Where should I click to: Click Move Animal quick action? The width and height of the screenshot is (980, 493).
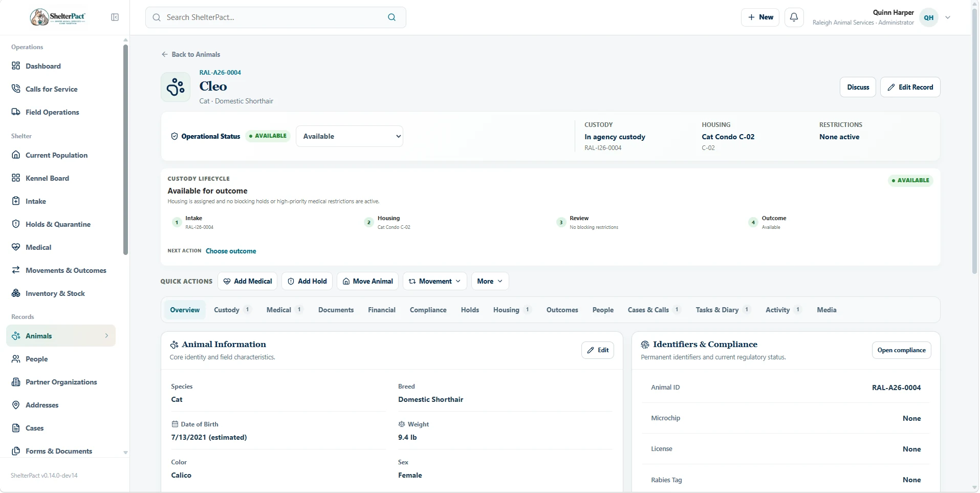[x=368, y=281]
